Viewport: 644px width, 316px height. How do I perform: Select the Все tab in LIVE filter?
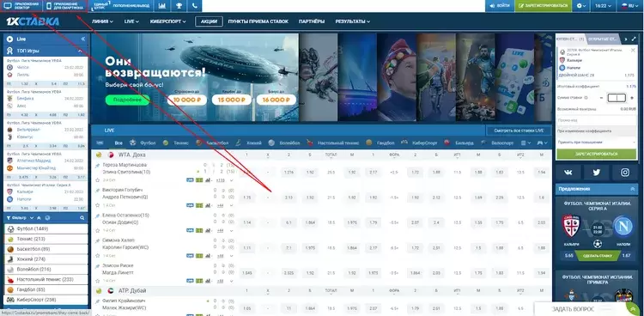tap(118, 143)
